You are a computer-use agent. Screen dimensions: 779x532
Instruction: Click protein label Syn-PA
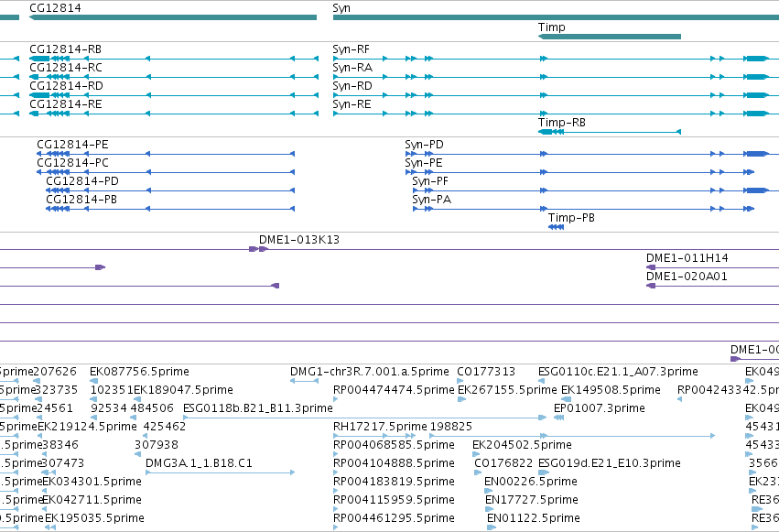432,200
